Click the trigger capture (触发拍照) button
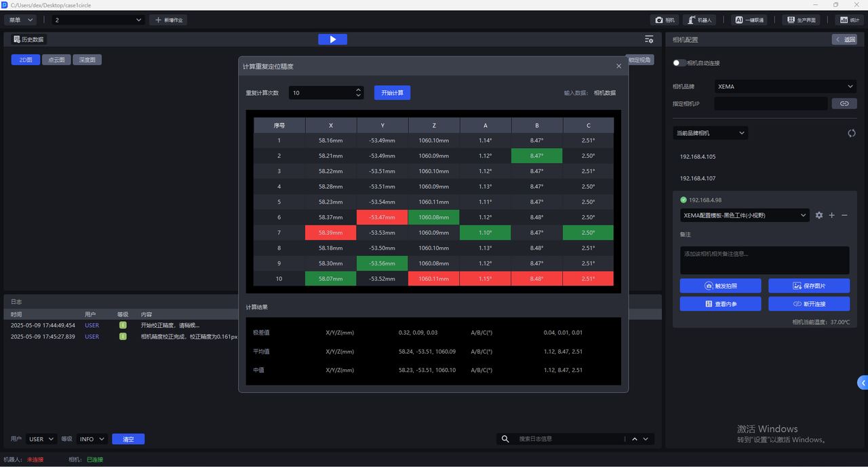This screenshot has height=467, width=868. pyautogui.click(x=720, y=286)
